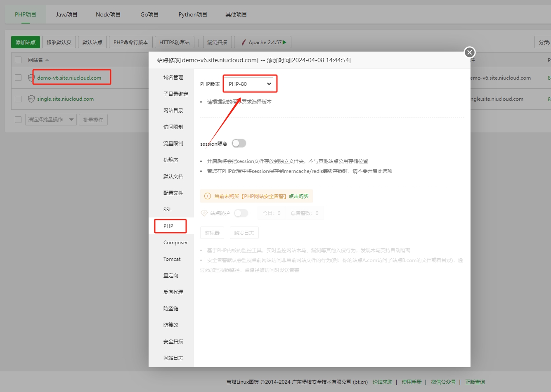The height and width of the screenshot is (392, 551).
Task: Click the orange info icon in purchase notice
Action: tap(208, 196)
